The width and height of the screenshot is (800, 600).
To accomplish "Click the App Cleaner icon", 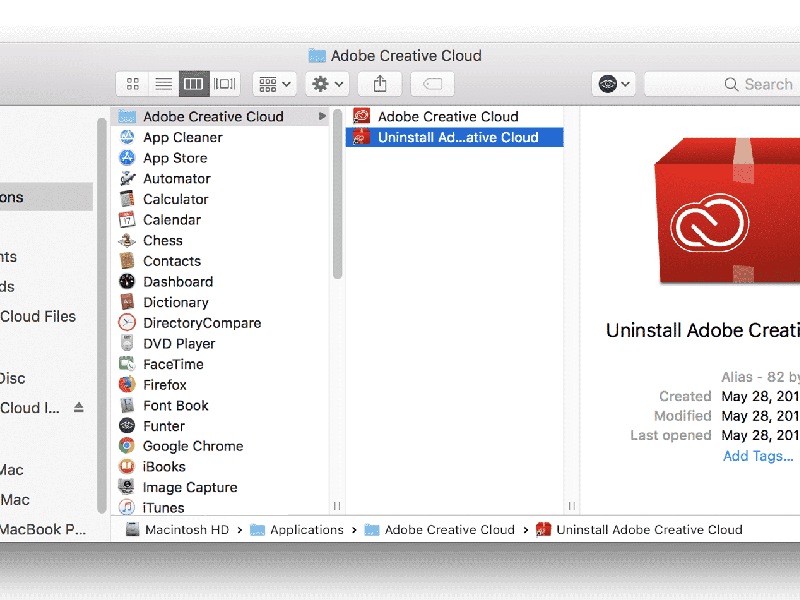I will 127,137.
